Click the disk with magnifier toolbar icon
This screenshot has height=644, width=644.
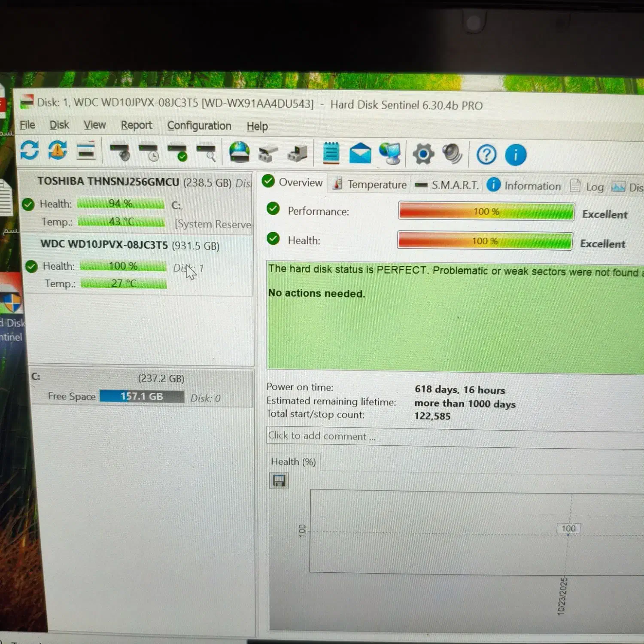[206, 152]
